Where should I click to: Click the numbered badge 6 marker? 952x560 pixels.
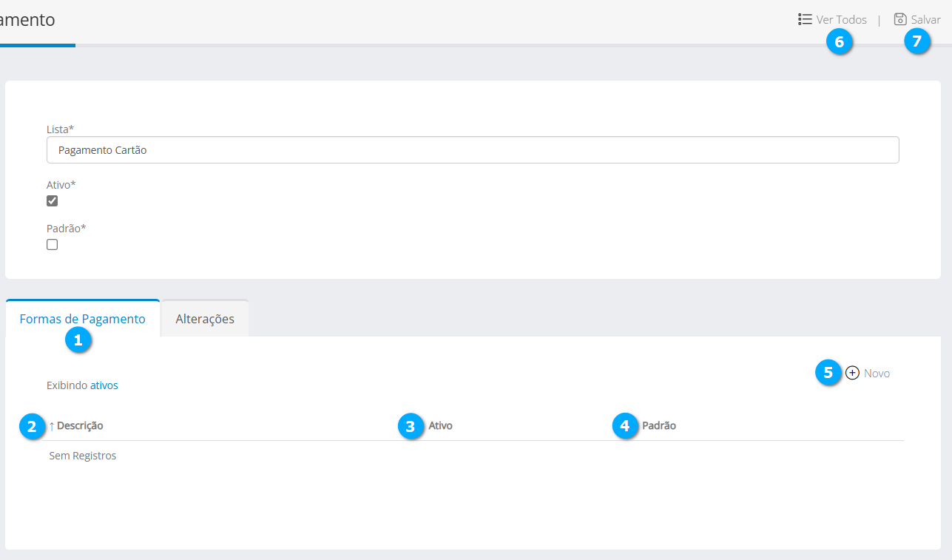point(839,42)
